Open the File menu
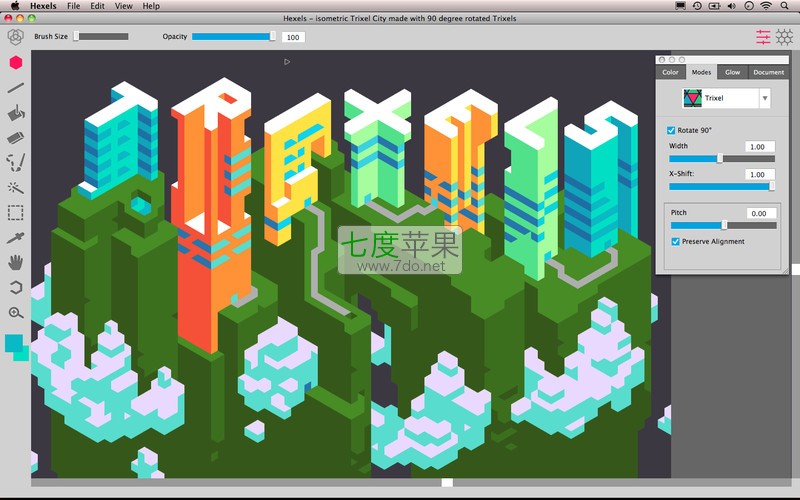Screen dimensions: 800x500 (x=73, y=6)
